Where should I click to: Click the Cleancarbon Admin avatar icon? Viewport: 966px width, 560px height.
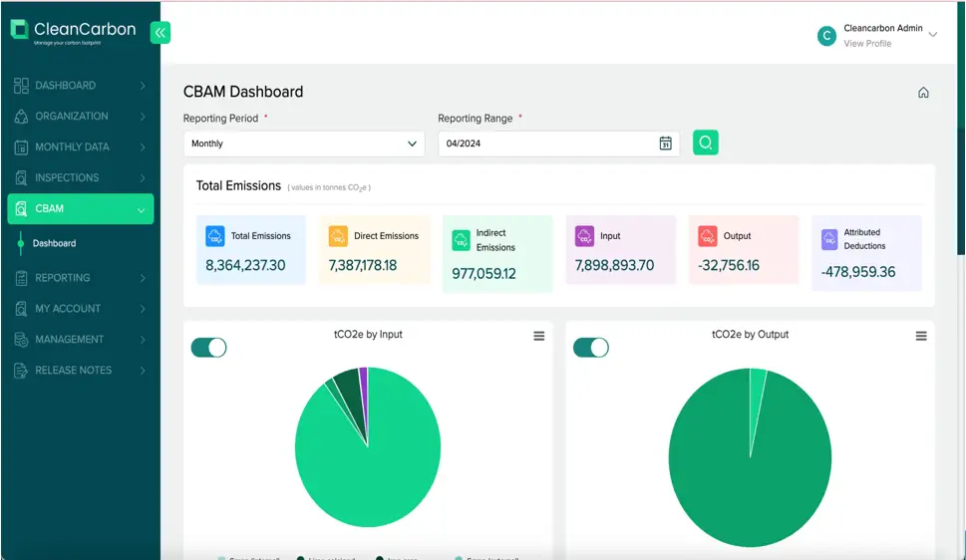[825, 36]
